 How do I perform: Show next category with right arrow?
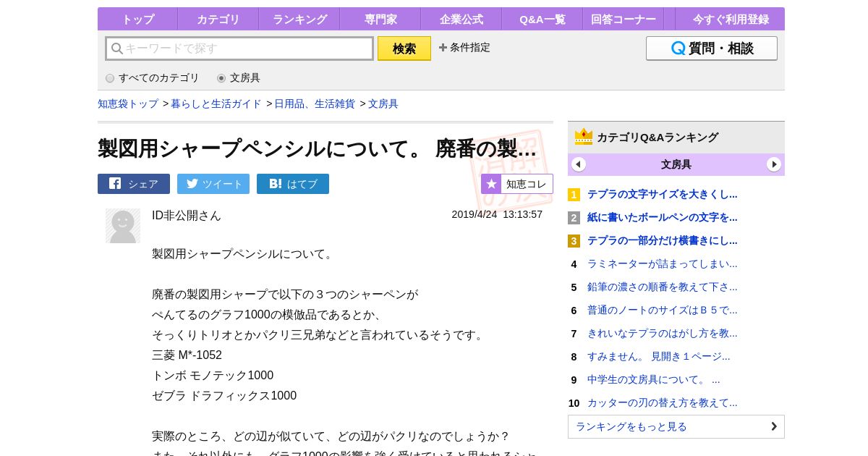click(x=774, y=164)
